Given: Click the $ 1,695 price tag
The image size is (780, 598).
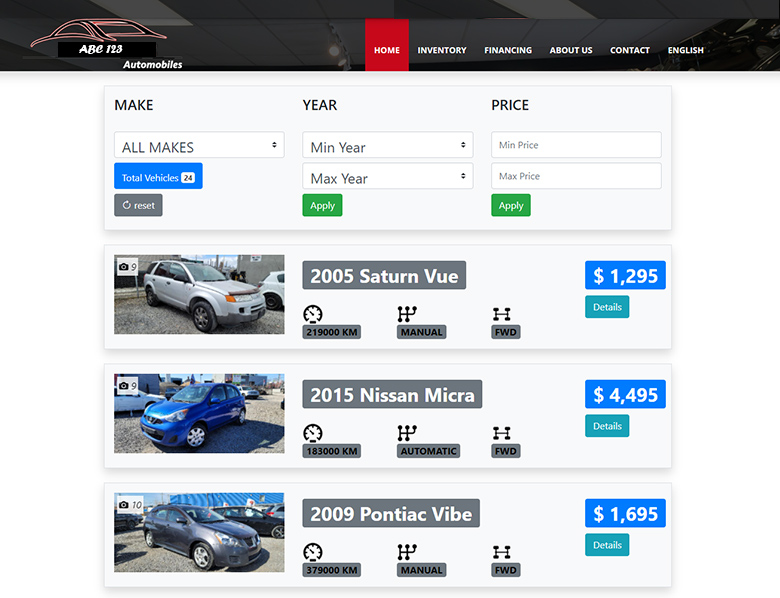Looking at the screenshot, I should 625,513.
